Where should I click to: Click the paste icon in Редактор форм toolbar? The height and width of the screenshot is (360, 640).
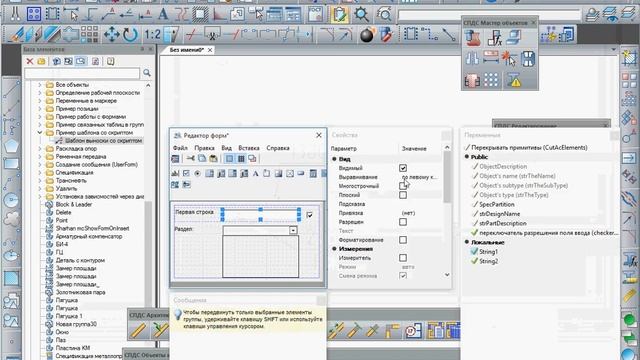click(213, 158)
